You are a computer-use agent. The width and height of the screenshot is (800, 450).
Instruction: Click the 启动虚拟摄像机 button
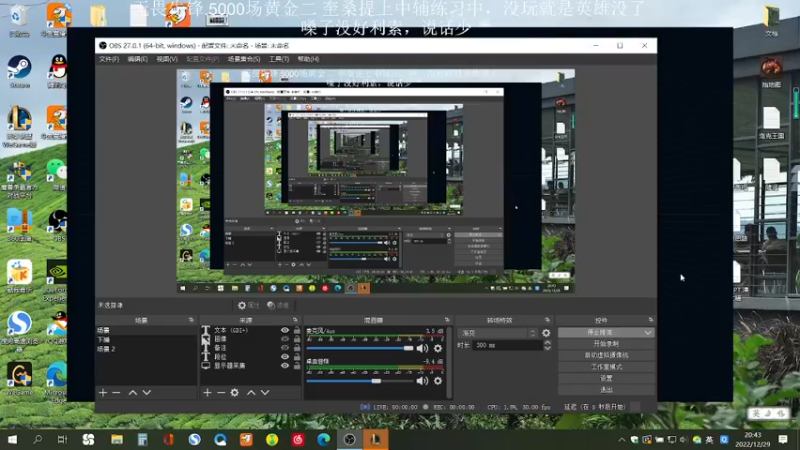pyautogui.click(x=606, y=355)
